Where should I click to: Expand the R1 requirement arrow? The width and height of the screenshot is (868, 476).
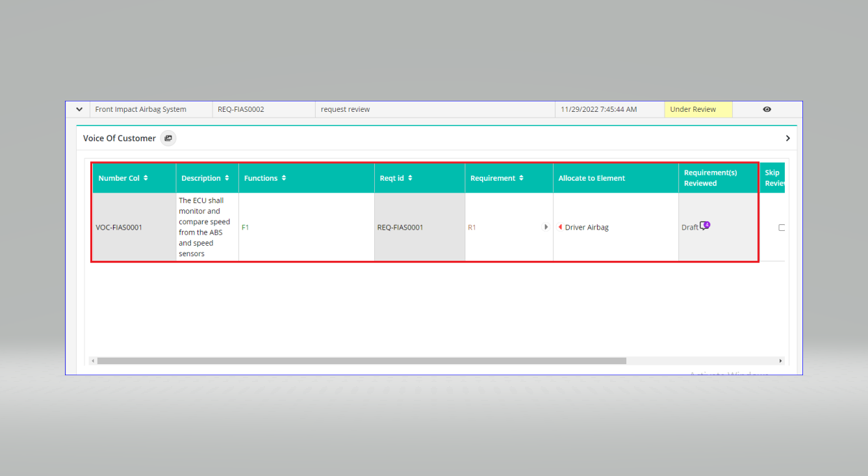point(546,227)
